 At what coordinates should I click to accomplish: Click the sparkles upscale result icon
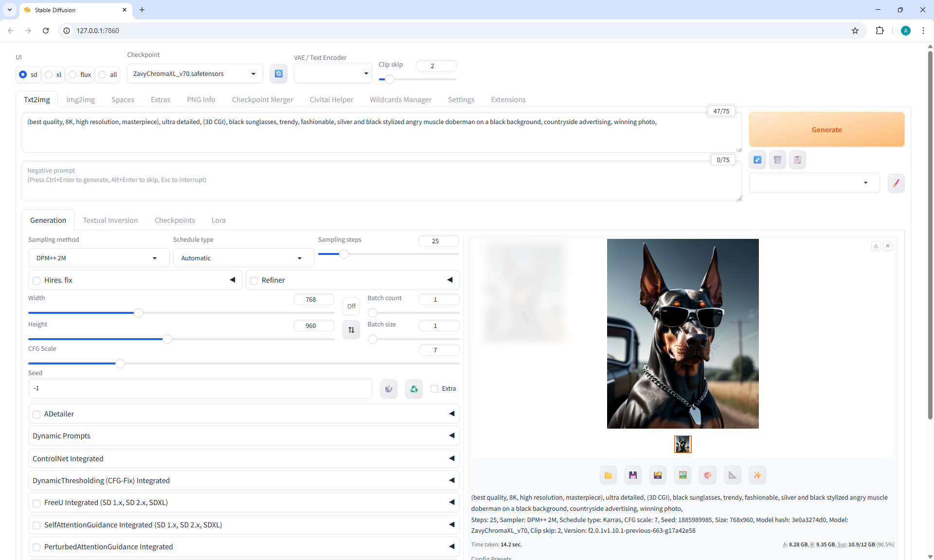tap(757, 475)
